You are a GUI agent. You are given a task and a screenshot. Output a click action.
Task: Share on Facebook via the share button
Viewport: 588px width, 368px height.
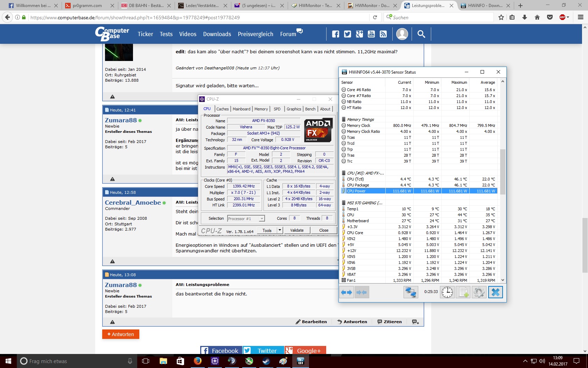pos(221,350)
